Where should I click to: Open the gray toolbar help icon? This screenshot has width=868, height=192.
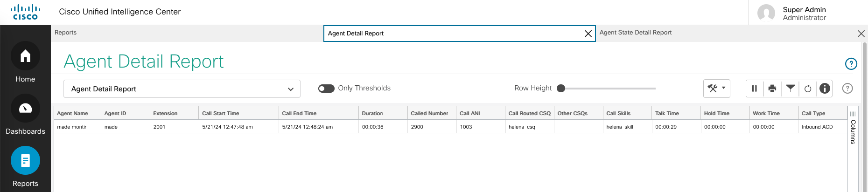pos(847,89)
